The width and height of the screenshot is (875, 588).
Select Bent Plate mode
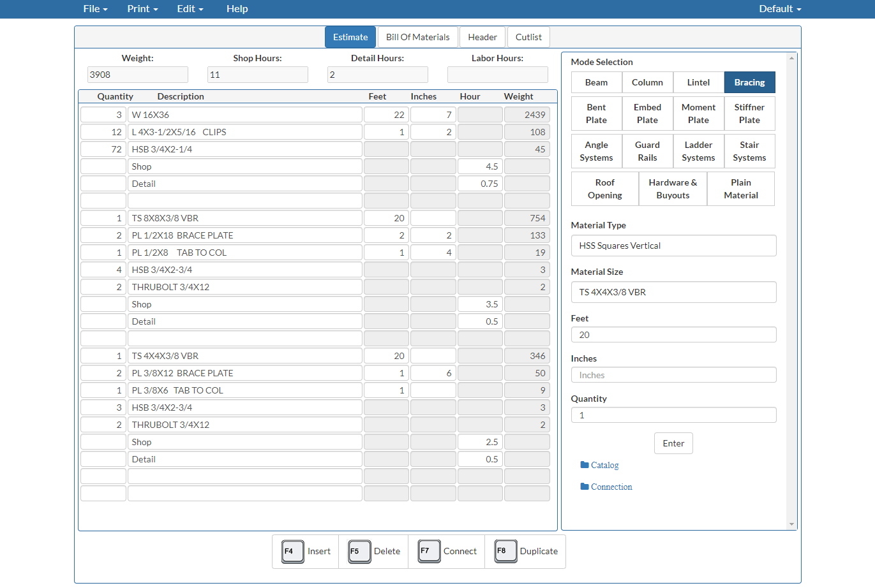pos(597,114)
